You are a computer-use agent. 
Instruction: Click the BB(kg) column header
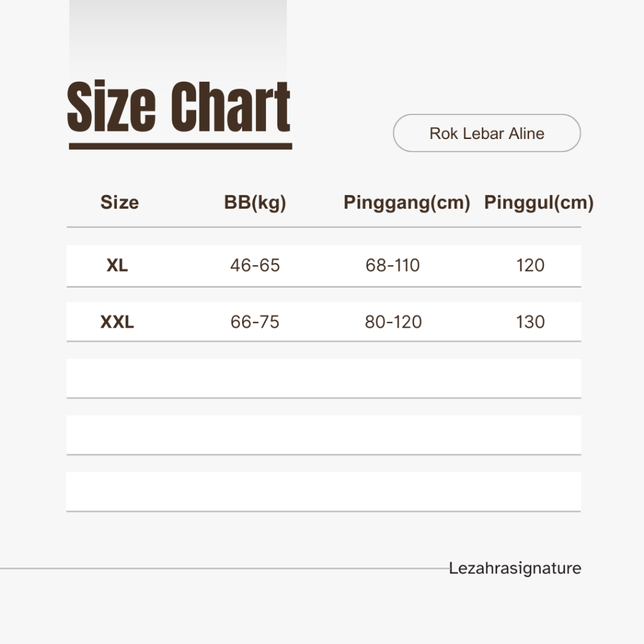point(255,203)
